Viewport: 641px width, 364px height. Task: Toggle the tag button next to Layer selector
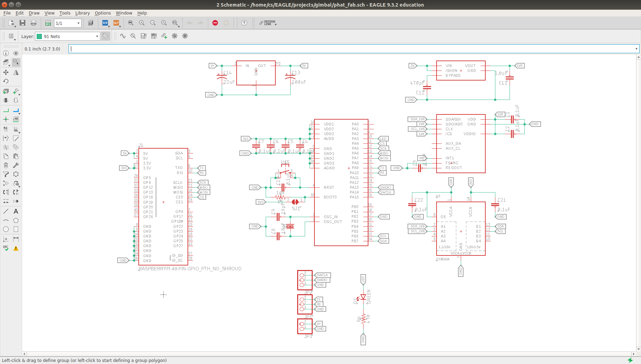[x=106, y=36]
